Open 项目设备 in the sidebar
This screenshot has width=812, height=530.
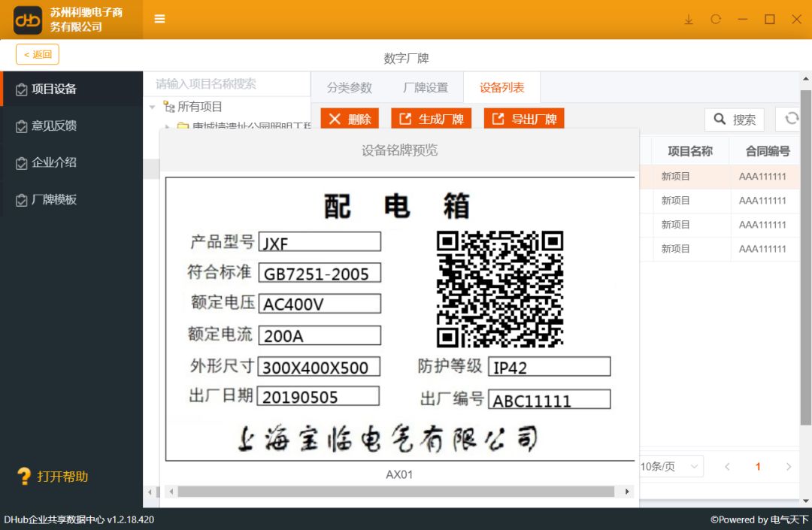71,89
